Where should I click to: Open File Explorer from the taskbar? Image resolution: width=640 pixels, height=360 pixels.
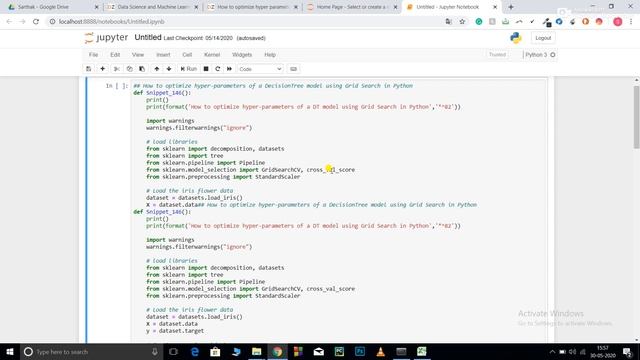click(x=256, y=351)
